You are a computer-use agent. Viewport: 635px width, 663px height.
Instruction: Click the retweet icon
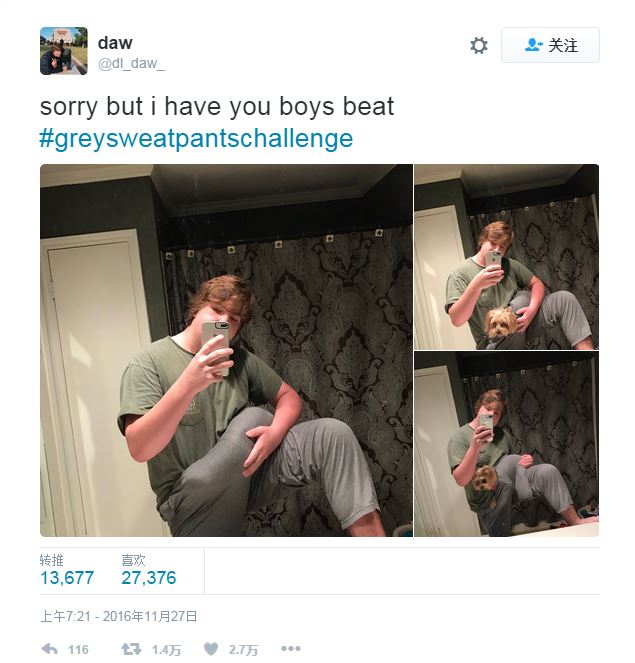coord(131,649)
